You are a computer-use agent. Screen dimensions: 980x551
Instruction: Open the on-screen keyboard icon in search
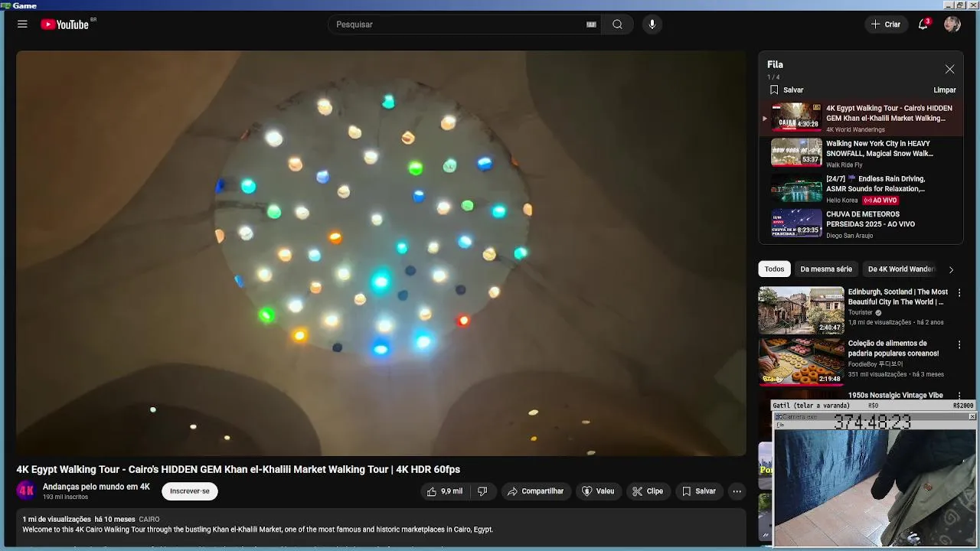pos(591,24)
